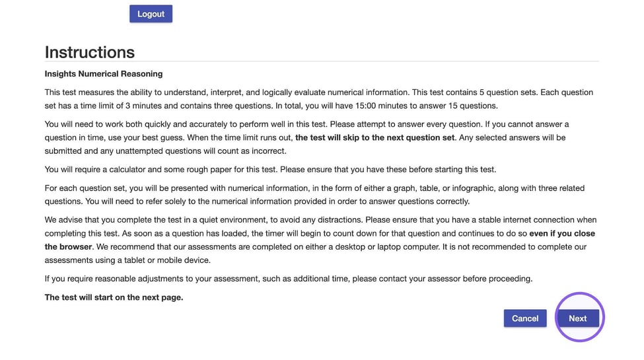Click the reasonable adjustments sentence
Image resolution: width=644 pixels, height=360 pixels.
pyautogui.click(x=289, y=279)
